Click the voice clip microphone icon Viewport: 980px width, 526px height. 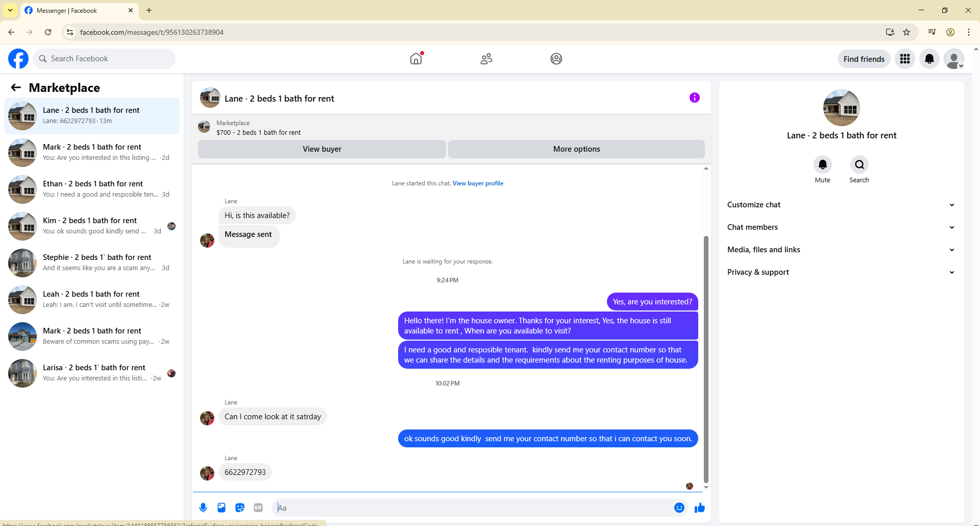coord(203,508)
